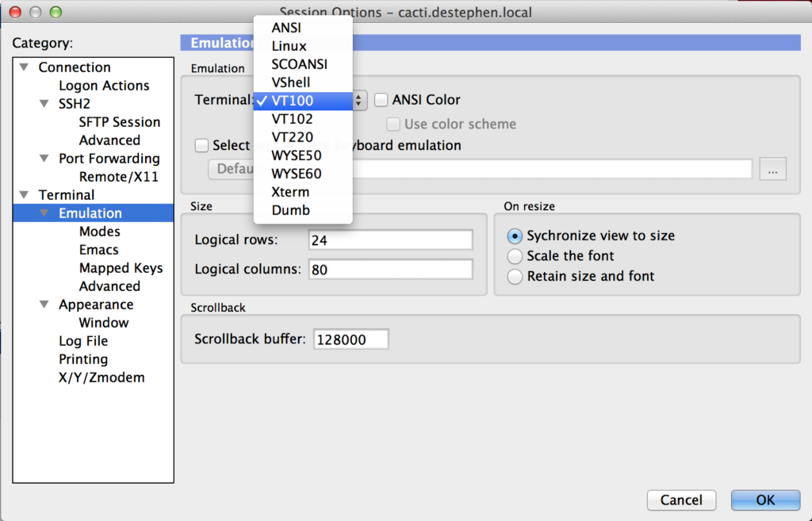Image resolution: width=812 pixels, height=521 pixels.
Task: Open Logon Actions category
Action: point(104,86)
